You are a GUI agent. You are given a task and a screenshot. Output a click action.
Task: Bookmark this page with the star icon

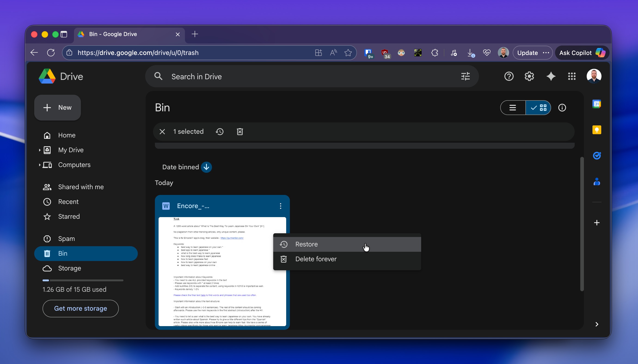point(348,52)
